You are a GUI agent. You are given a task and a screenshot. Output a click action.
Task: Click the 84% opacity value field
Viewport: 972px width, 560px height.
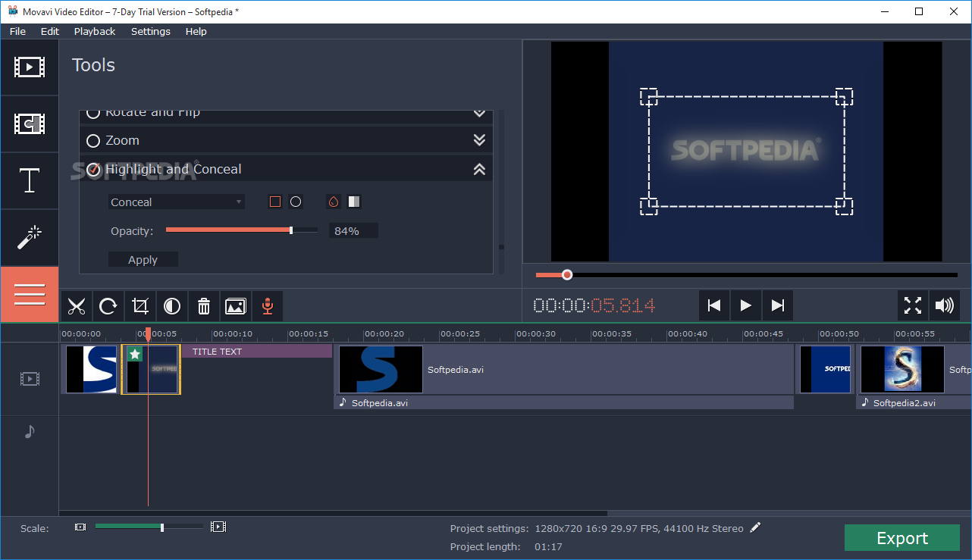(x=353, y=231)
